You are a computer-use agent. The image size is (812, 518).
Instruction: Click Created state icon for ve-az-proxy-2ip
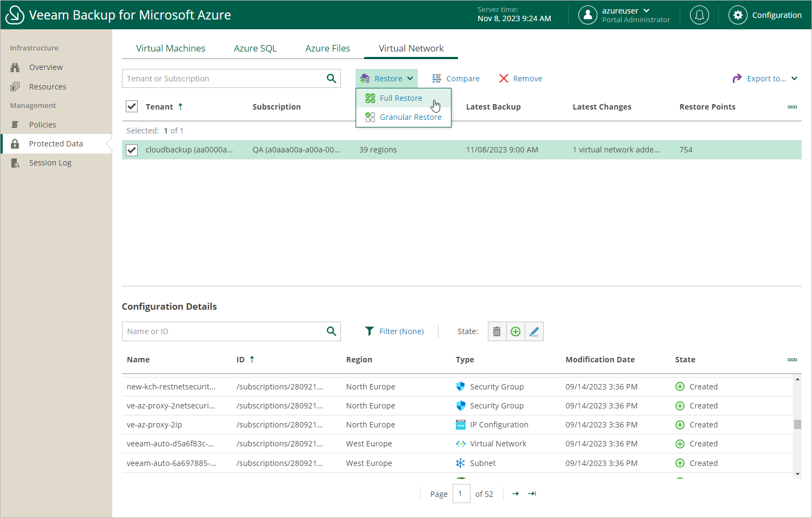point(680,425)
